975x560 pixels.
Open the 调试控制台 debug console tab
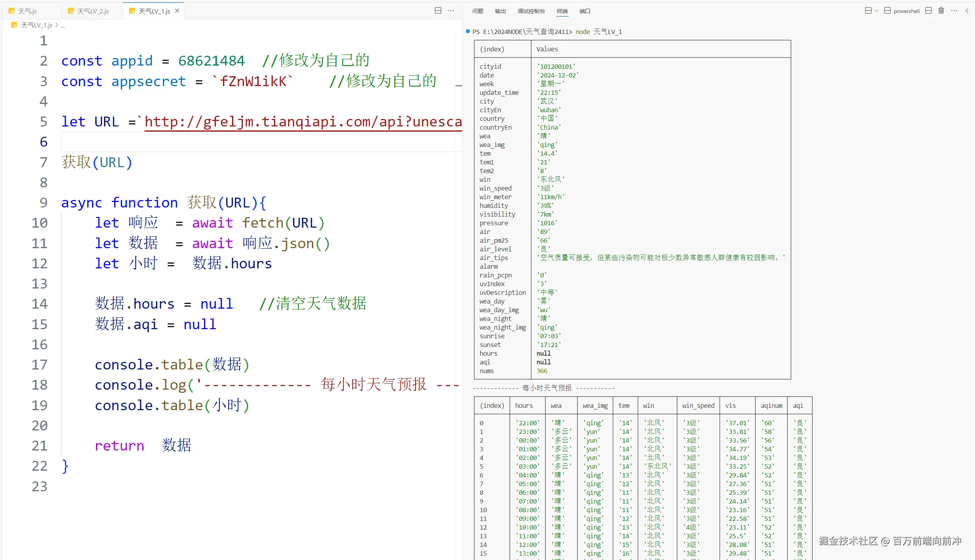531,11
